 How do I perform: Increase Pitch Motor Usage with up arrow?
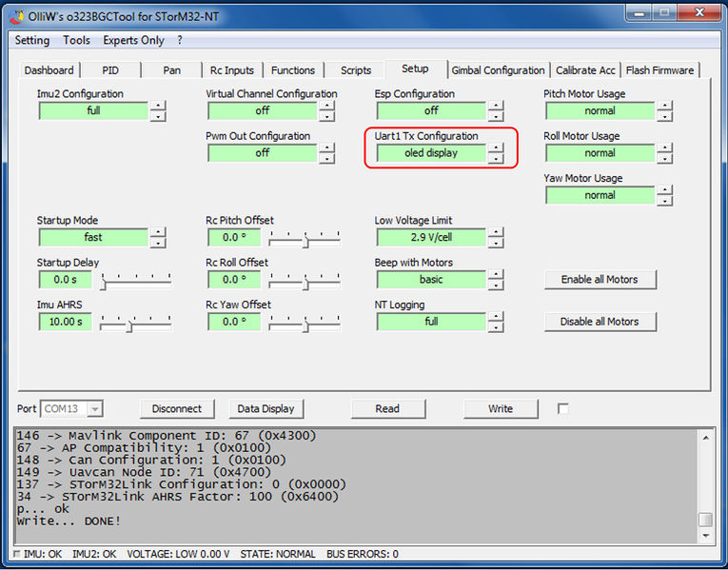664,106
